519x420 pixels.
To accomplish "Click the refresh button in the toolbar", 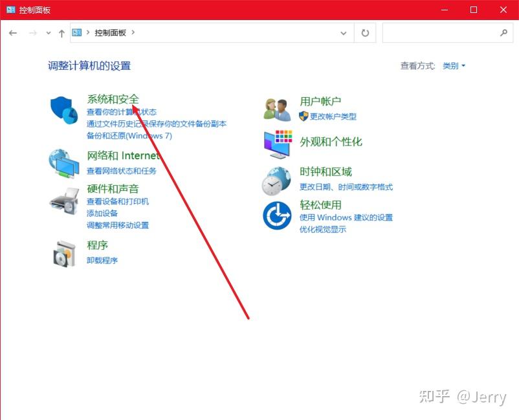I will coord(364,32).
